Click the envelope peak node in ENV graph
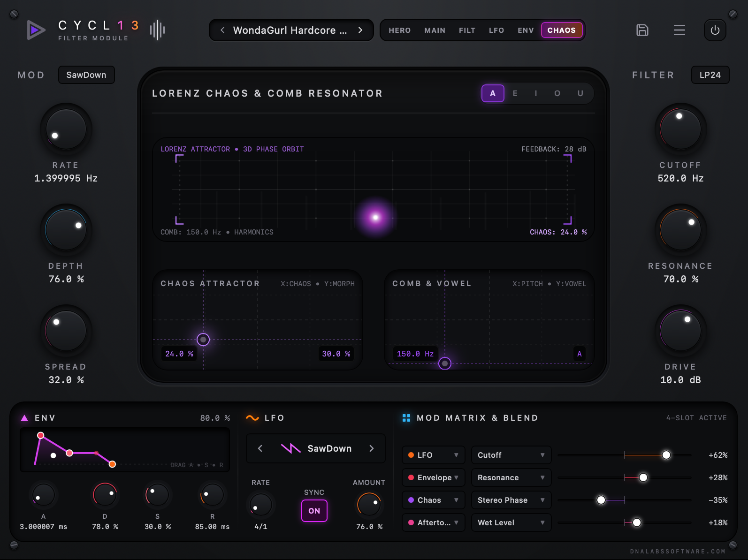 [41, 435]
